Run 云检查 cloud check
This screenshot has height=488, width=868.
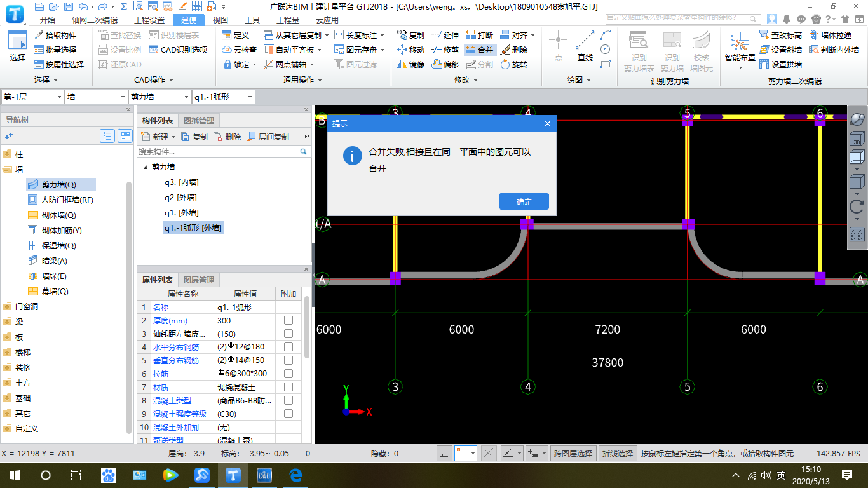point(240,50)
